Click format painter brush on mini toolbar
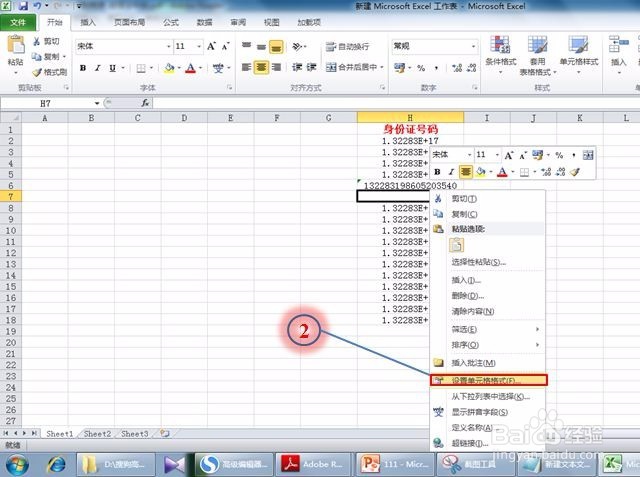Screen dimensions: 640x477 click(575, 172)
